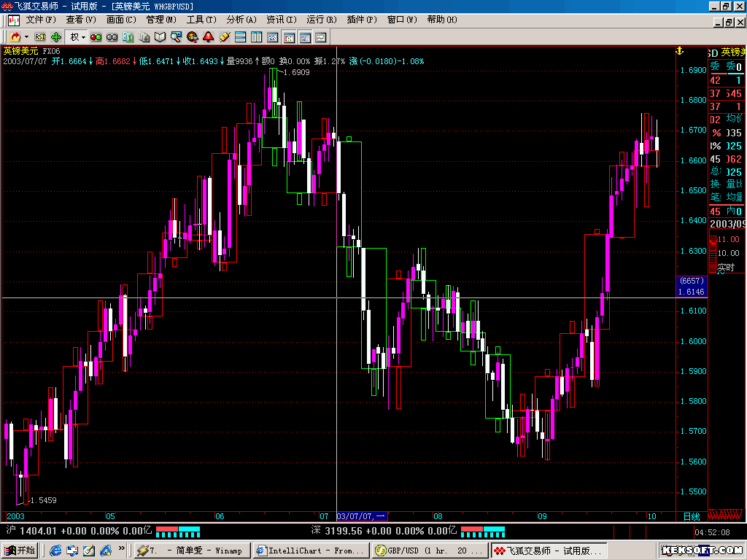Screen dimensions: 747x560
Task: Click the 03/07/07 date marker on the time axis
Action: tap(362, 516)
